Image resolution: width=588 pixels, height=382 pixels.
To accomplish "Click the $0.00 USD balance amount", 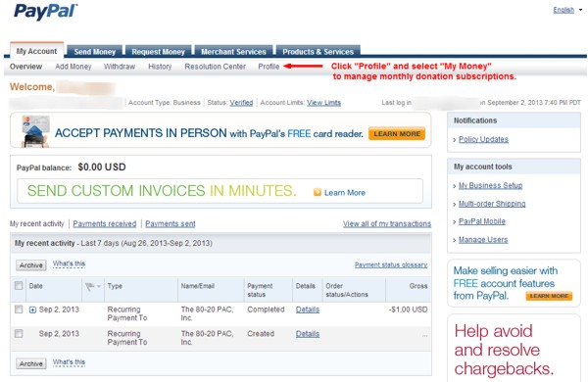I will point(102,167).
